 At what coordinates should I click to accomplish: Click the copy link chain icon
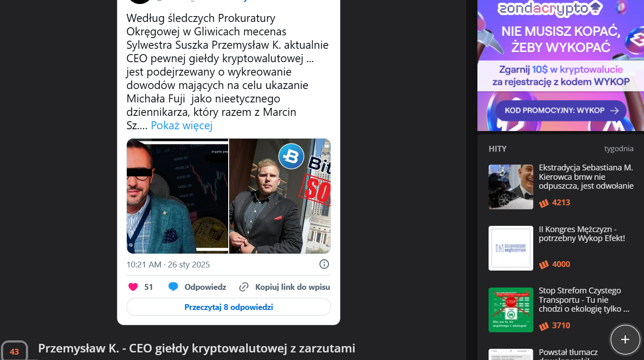244,287
